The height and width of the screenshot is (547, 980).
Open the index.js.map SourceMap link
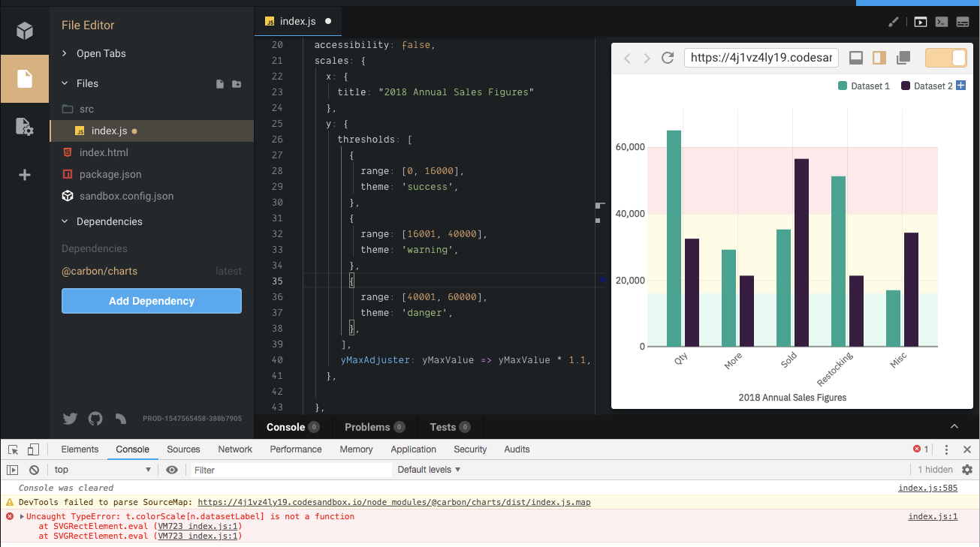coord(394,502)
